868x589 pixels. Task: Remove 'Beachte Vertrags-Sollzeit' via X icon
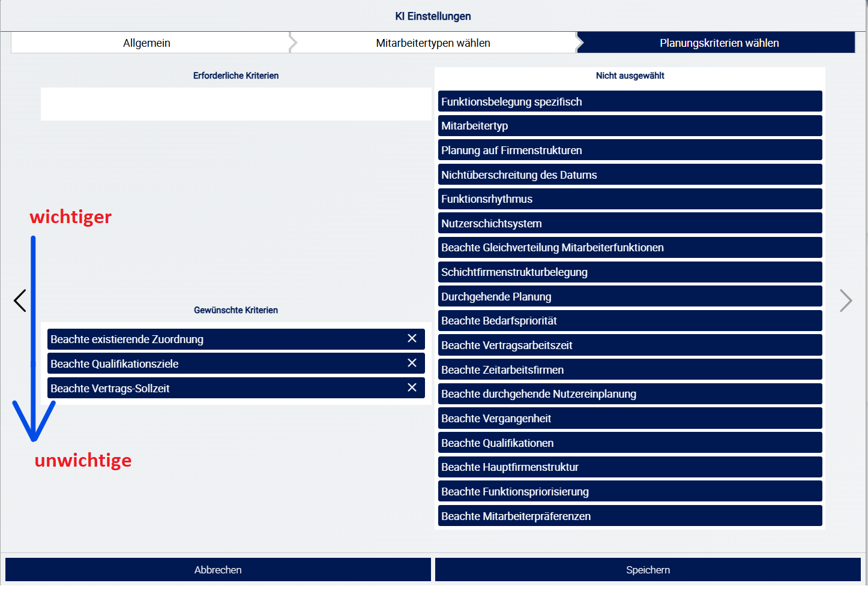[x=412, y=387]
